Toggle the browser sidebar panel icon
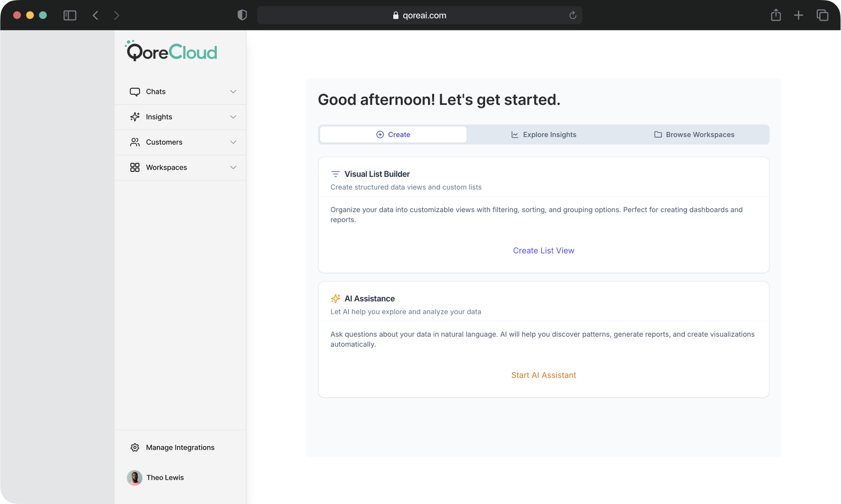 [70, 15]
